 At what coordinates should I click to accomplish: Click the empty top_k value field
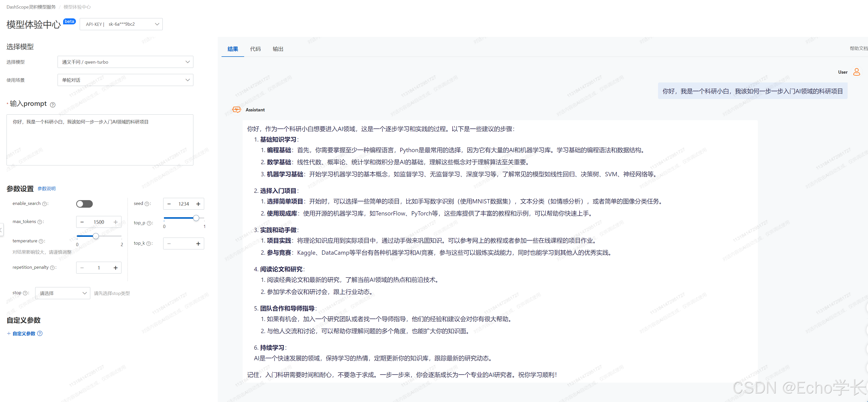coord(184,244)
